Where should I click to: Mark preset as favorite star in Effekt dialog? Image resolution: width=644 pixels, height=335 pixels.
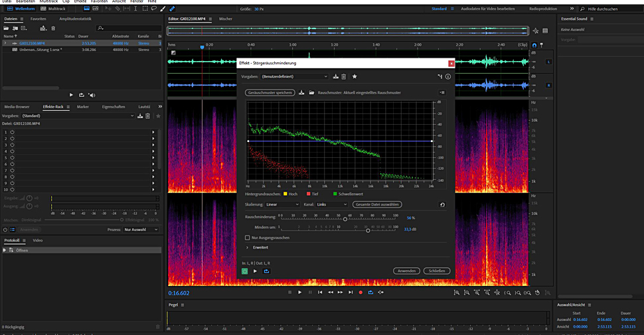click(x=355, y=76)
